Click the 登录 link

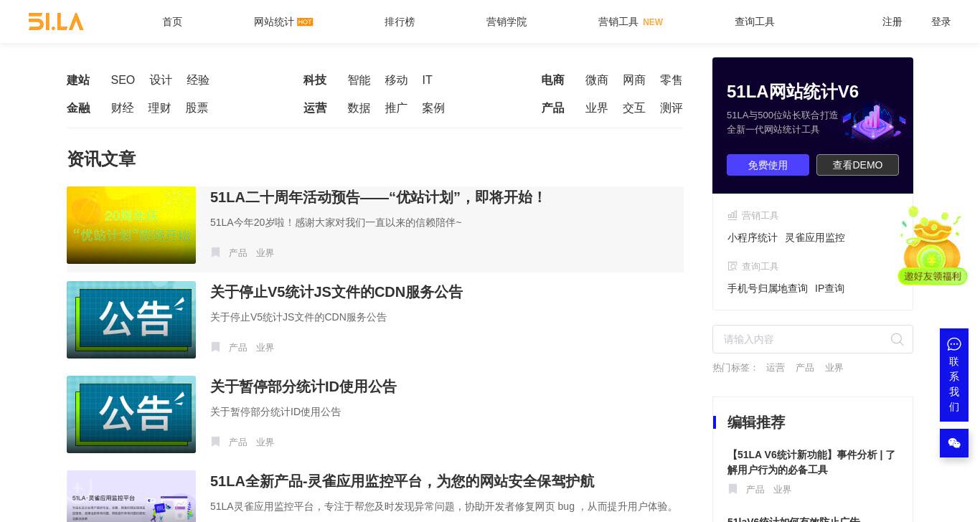(x=941, y=22)
